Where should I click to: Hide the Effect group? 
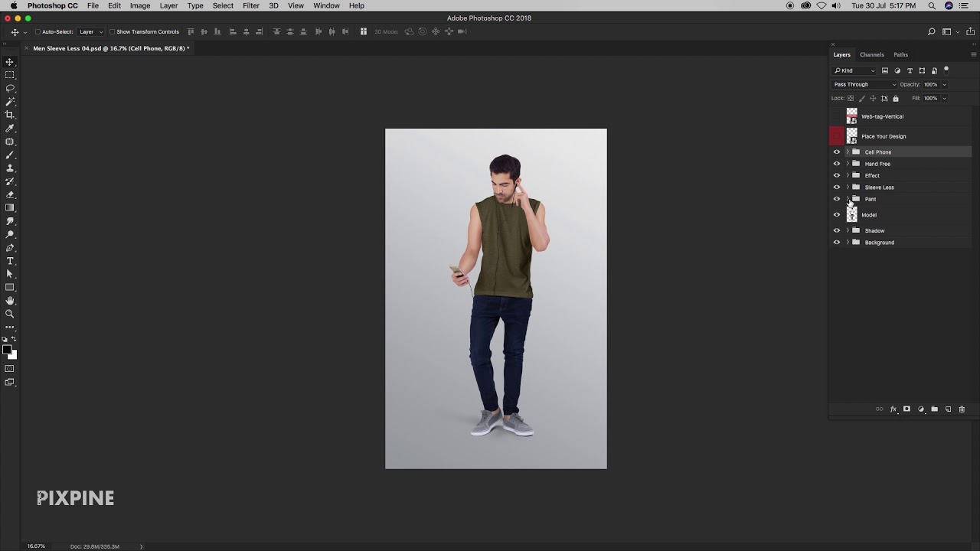836,175
